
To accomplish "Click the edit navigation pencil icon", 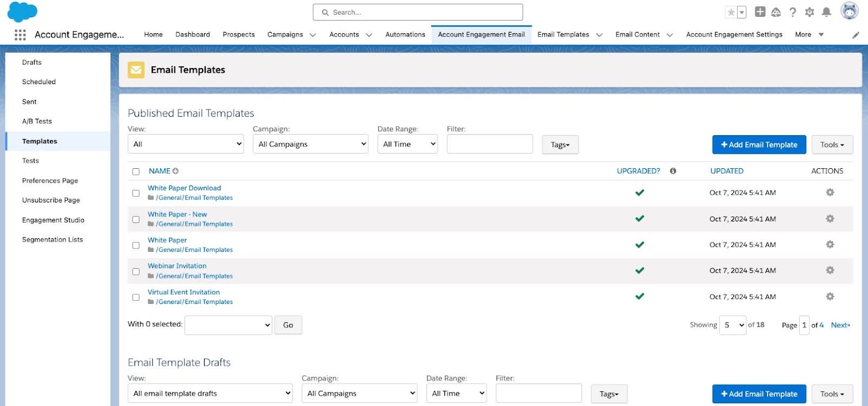I will pyautogui.click(x=856, y=35).
